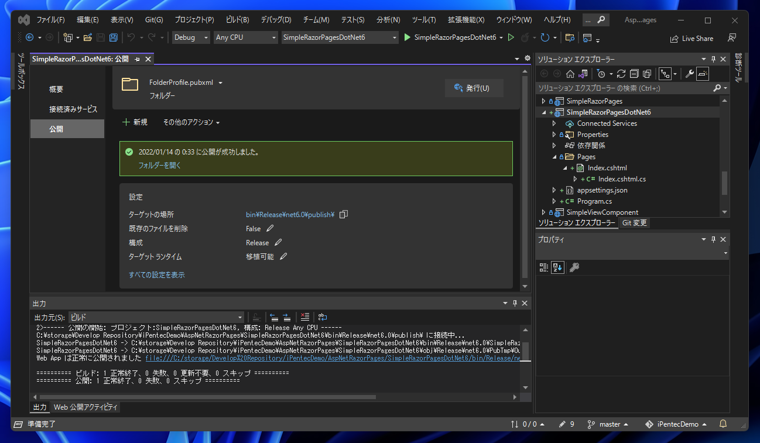This screenshot has height=443, width=760.
Task: Open the フォルダーを開く link
Action: coord(159,165)
